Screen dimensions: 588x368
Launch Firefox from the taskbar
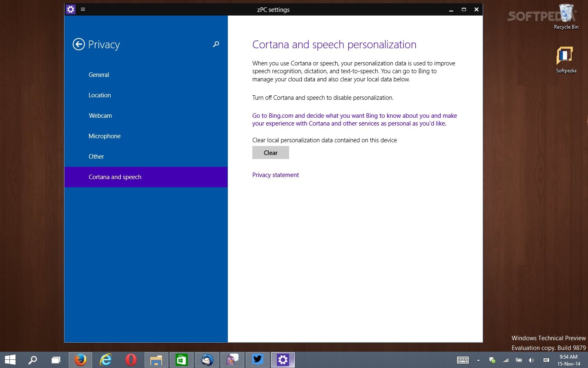(x=80, y=360)
